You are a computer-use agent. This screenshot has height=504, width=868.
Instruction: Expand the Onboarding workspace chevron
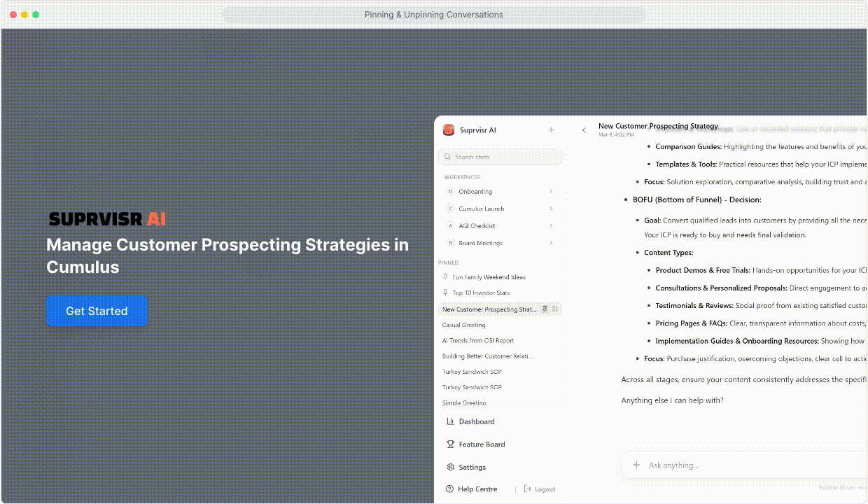[x=552, y=192]
